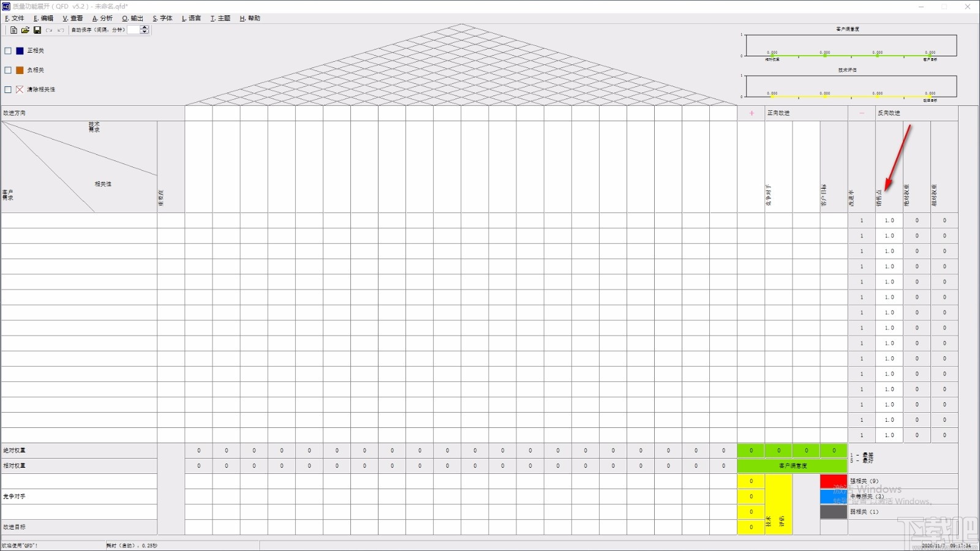The width and height of the screenshot is (980, 551).
Task: Select the 重要度 column header
Action: 171,167
